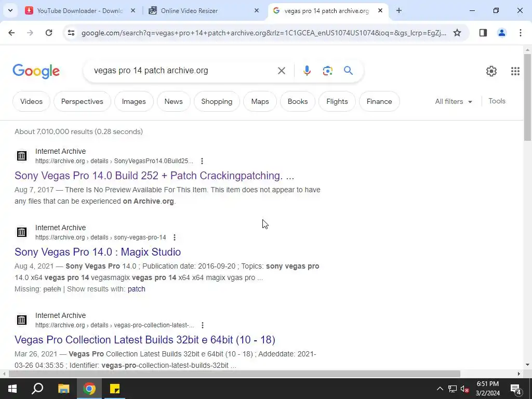This screenshot has height=399, width=532.
Task: Click the horizontal scrollbar thumb
Action: 234,374
